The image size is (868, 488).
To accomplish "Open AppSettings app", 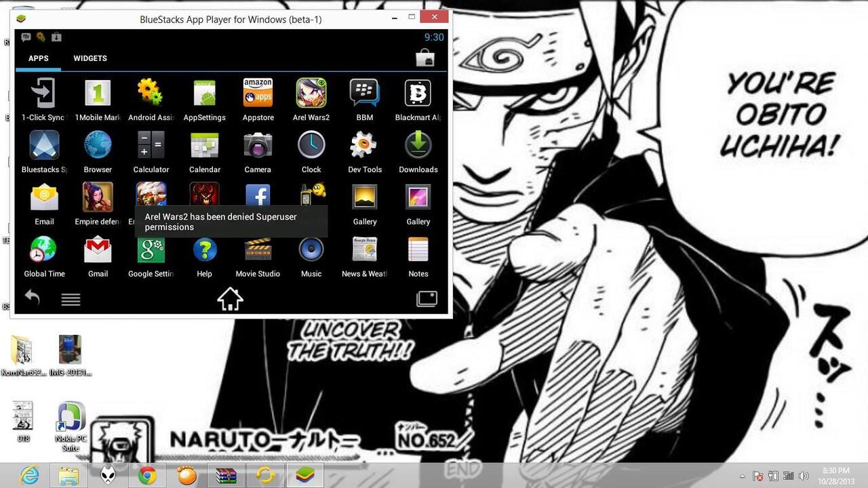I will [204, 93].
